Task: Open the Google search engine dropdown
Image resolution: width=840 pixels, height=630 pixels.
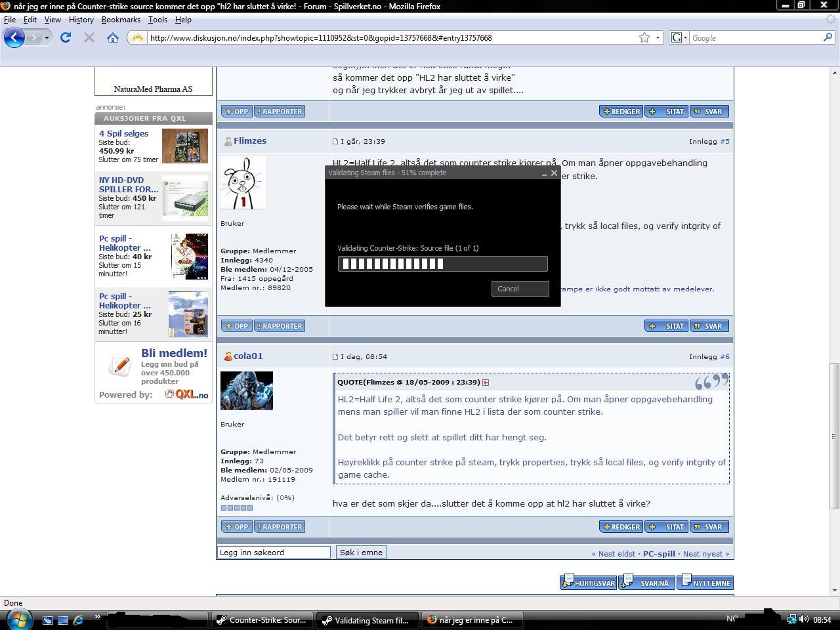Action: pyautogui.click(x=679, y=37)
